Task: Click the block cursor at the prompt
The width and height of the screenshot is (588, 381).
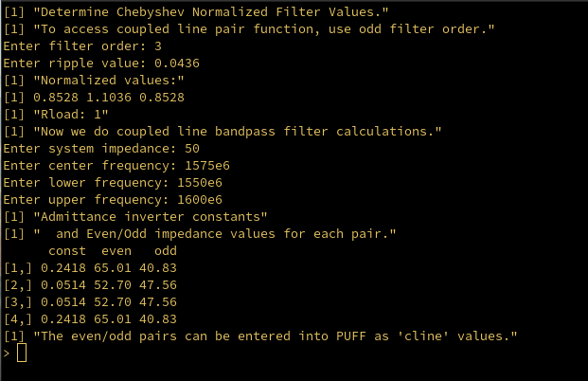Action: click(22, 354)
